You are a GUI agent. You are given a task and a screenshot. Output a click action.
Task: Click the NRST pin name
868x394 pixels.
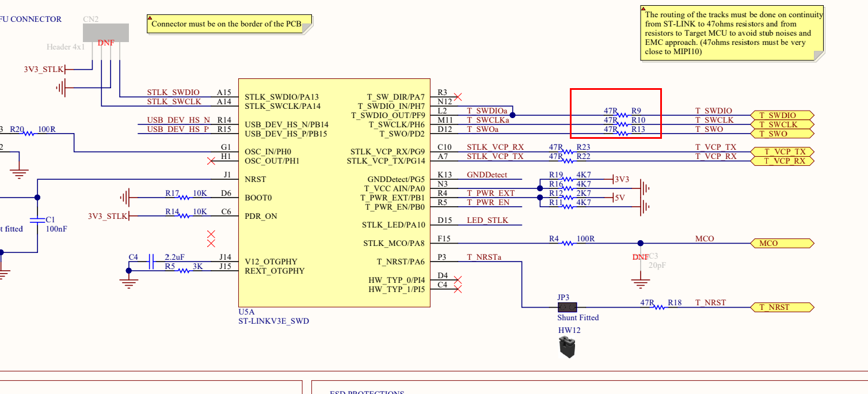[255, 179]
